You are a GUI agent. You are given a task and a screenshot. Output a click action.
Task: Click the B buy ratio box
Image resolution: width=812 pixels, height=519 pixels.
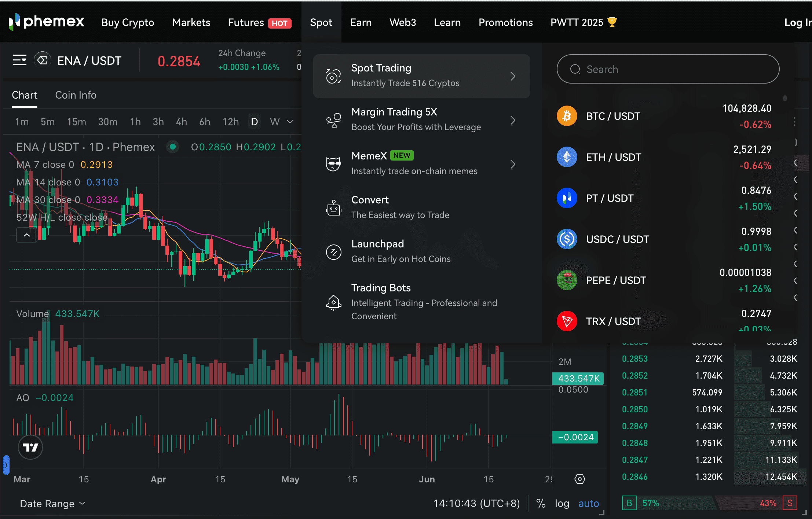click(629, 503)
